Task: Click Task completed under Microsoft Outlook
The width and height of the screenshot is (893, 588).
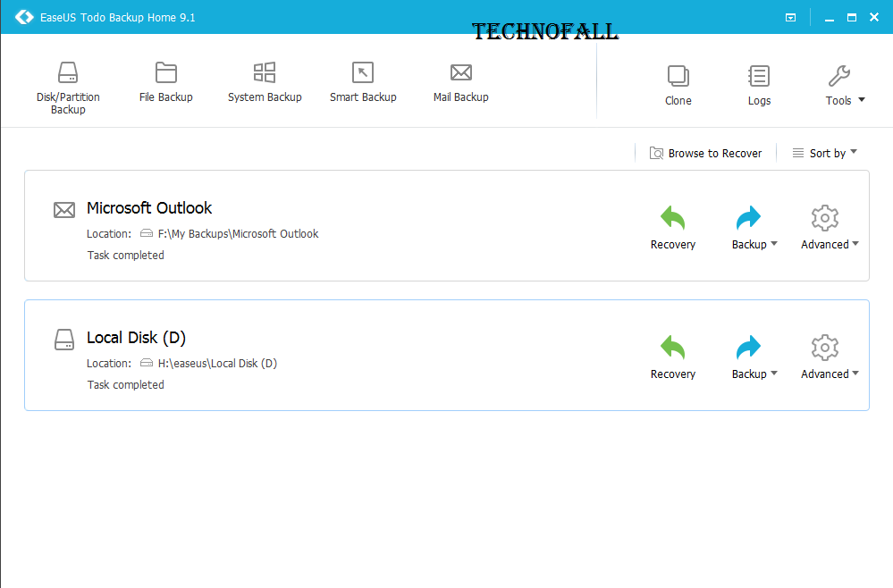Action: click(x=126, y=256)
